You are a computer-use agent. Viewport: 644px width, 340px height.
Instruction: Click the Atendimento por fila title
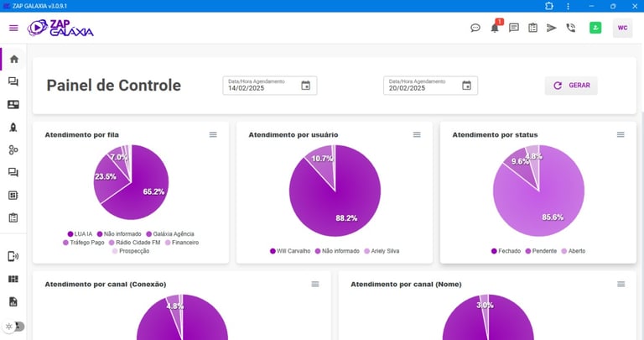pos(81,135)
